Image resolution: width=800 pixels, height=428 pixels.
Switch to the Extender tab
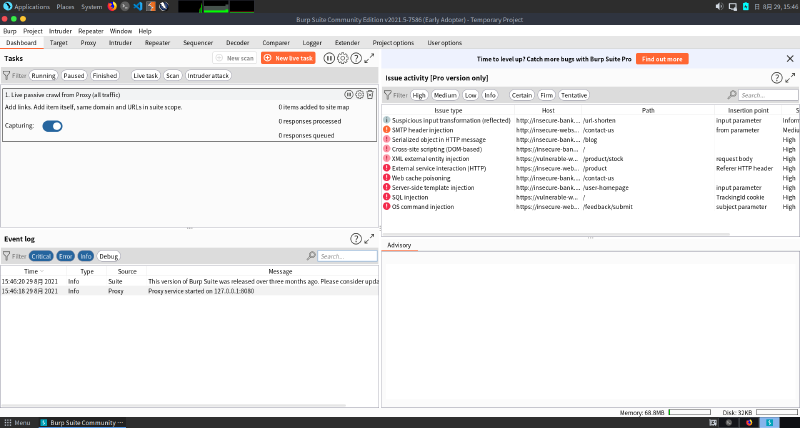(347, 43)
